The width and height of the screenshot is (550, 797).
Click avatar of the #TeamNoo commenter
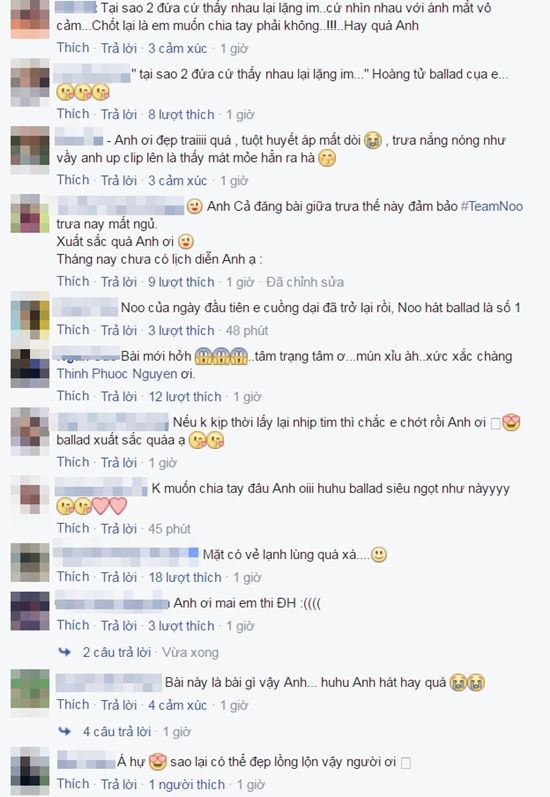(x=30, y=213)
